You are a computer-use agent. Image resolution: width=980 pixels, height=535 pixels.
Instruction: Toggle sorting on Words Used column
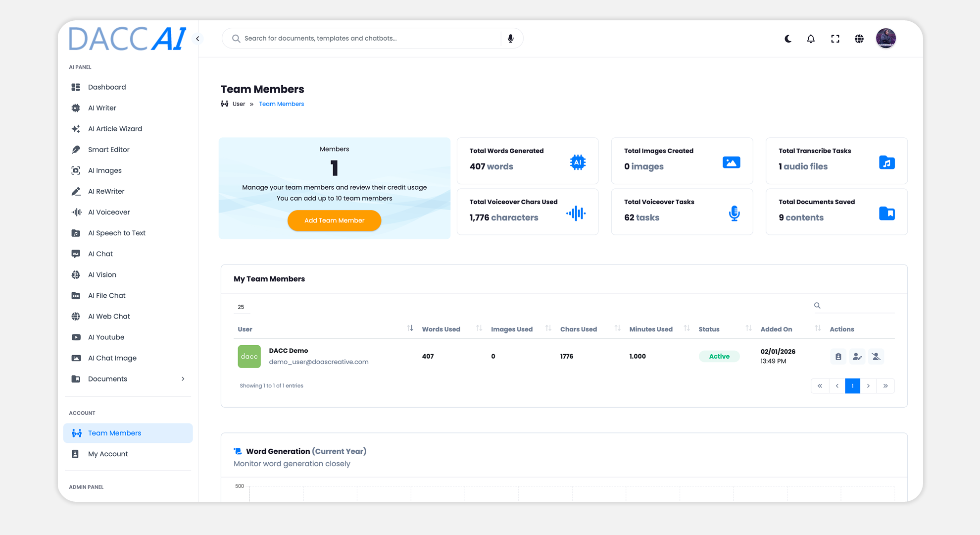coord(479,328)
